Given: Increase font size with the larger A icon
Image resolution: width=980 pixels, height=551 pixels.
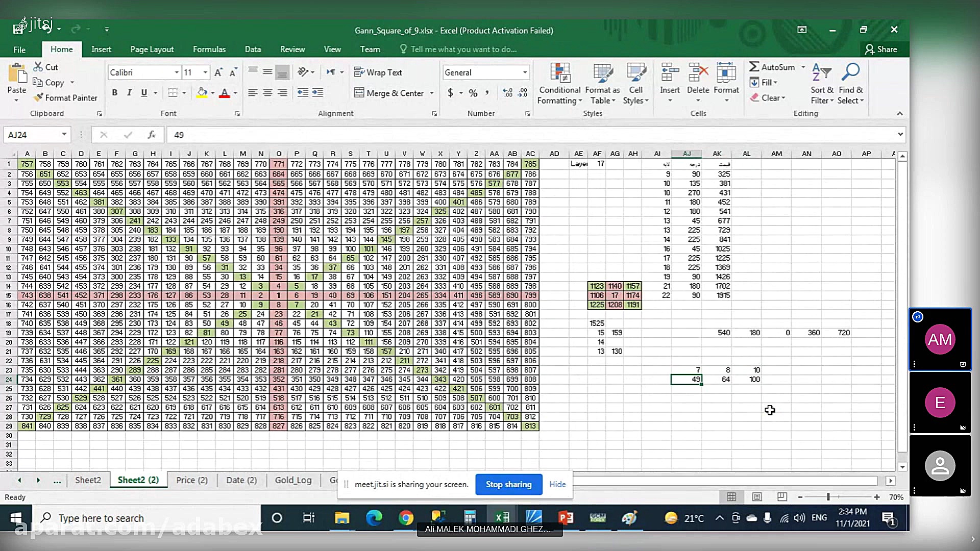Looking at the screenshot, I should click(218, 72).
